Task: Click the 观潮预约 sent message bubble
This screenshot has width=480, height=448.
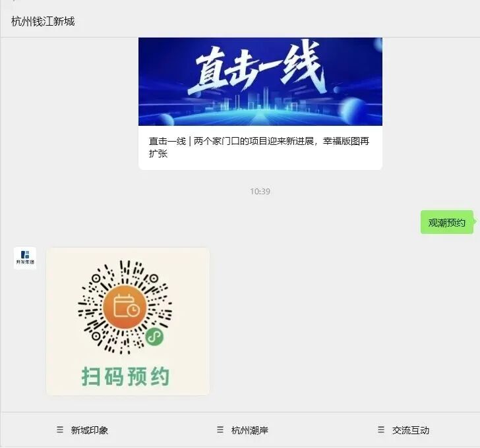Action: 447,222
